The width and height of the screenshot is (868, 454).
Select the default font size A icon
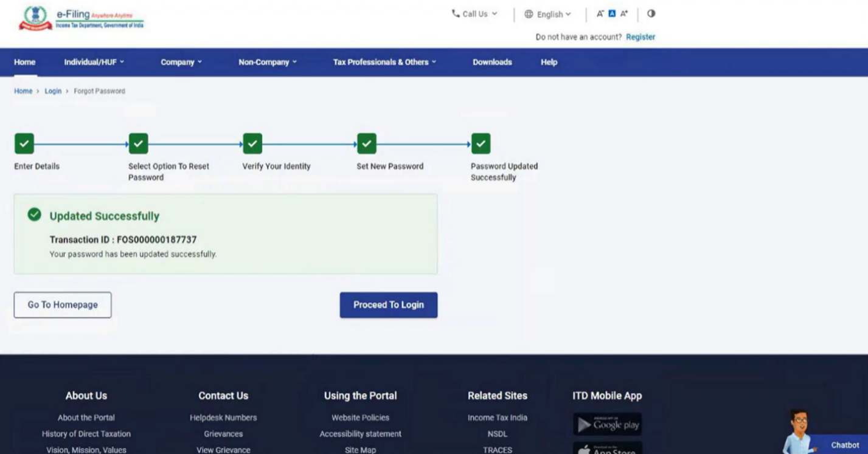click(612, 14)
